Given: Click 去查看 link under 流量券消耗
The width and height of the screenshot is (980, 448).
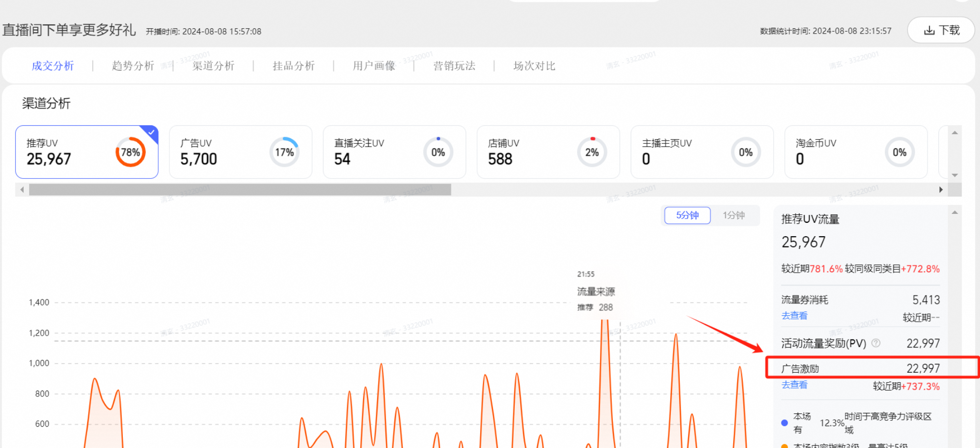Looking at the screenshot, I should 794,316.
